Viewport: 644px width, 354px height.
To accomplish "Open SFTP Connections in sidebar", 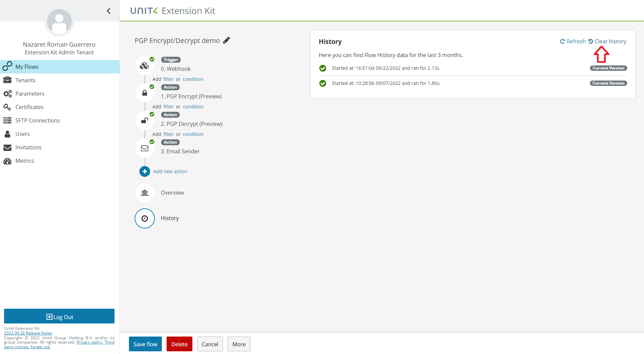I will pyautogui.click(x=60, y=120).
